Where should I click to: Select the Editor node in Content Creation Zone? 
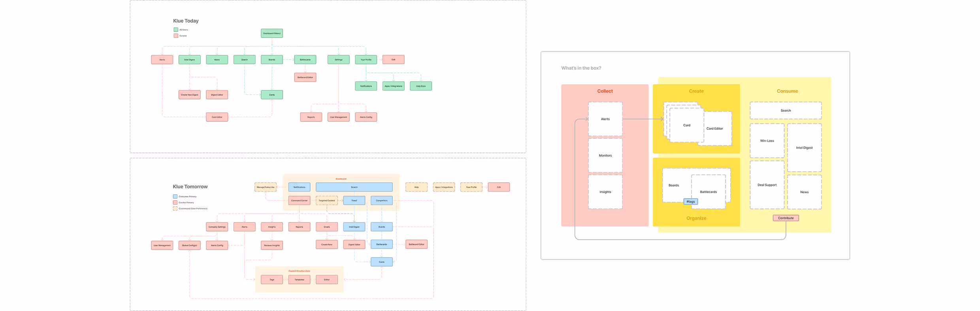pos(327,280)
